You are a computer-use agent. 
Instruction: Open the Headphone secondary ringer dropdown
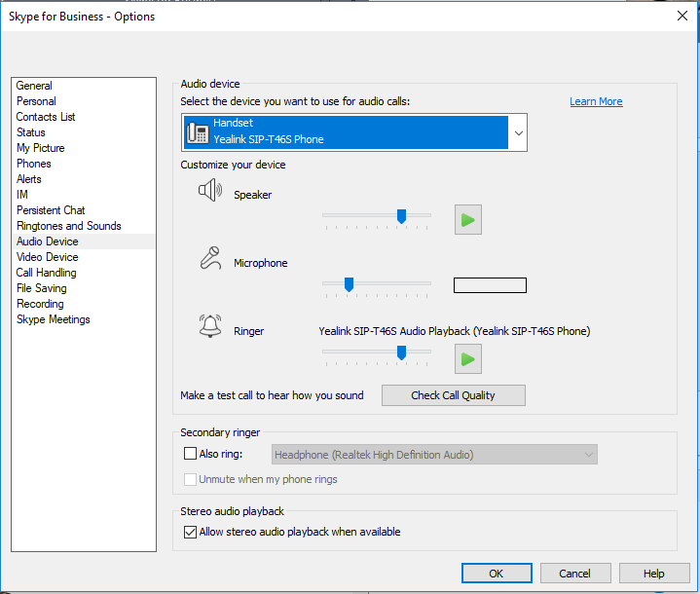tap(434, 455)
